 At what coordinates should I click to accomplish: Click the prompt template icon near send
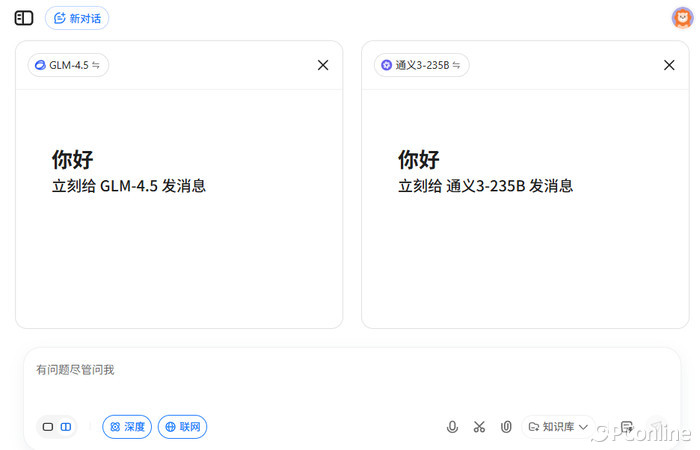(627, 427)
